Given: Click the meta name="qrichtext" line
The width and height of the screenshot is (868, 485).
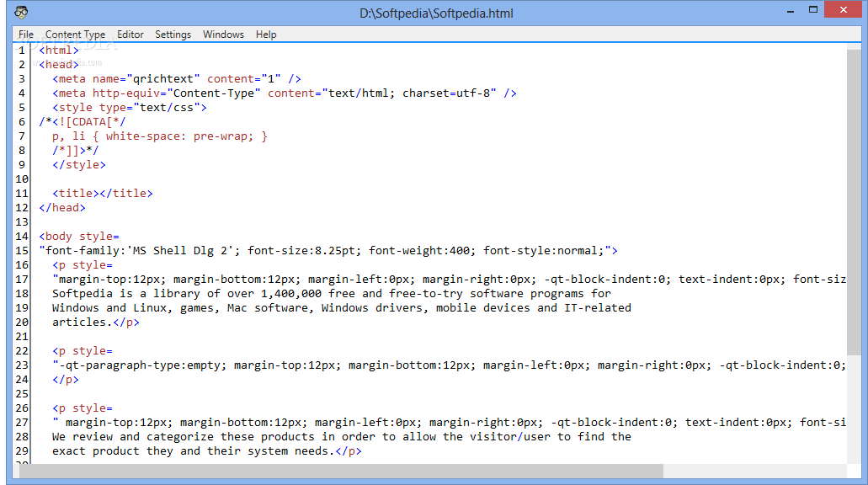Looking at the screenshot, I should pyautogui.click(x=177, y=78).
